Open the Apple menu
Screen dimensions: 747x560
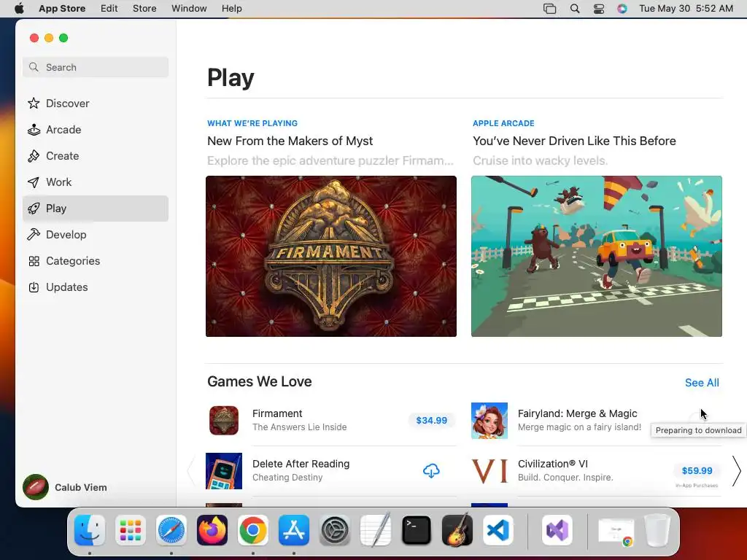click(19, 9)
